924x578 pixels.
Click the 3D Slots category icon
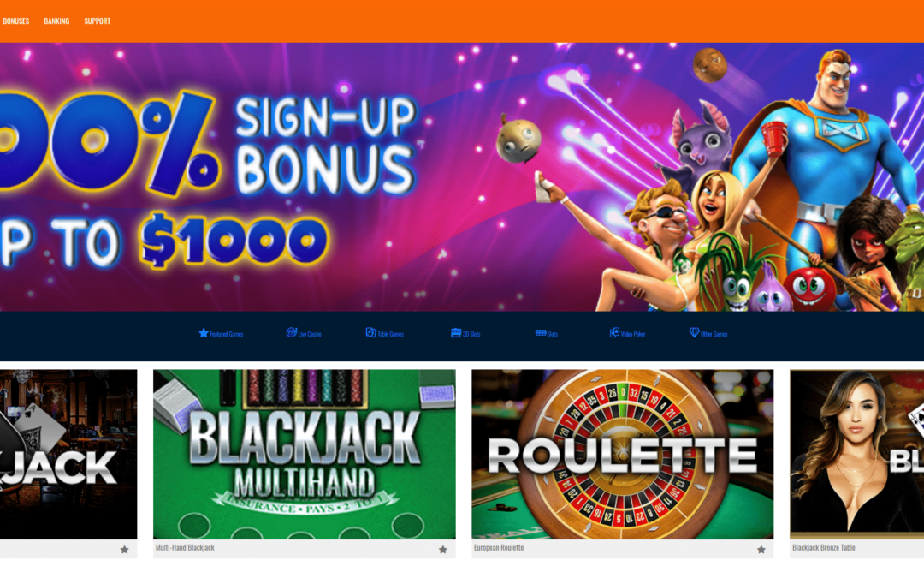point(455,332)
